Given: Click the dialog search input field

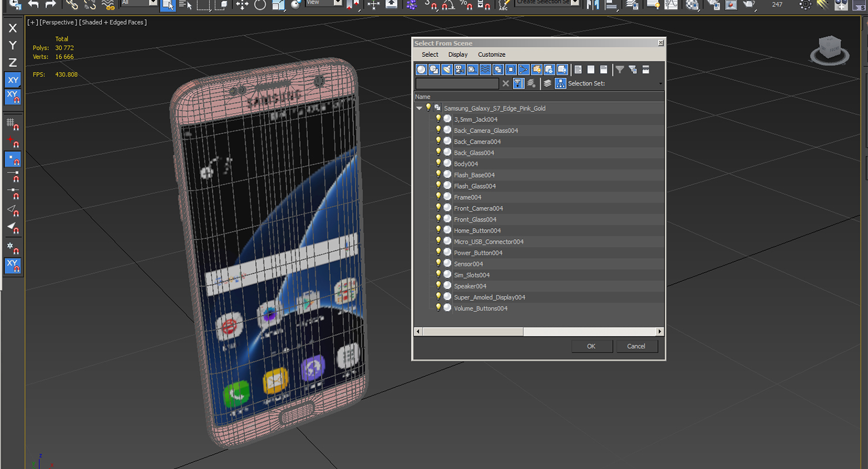Looking at the screenshot, I should click(457, 83).
